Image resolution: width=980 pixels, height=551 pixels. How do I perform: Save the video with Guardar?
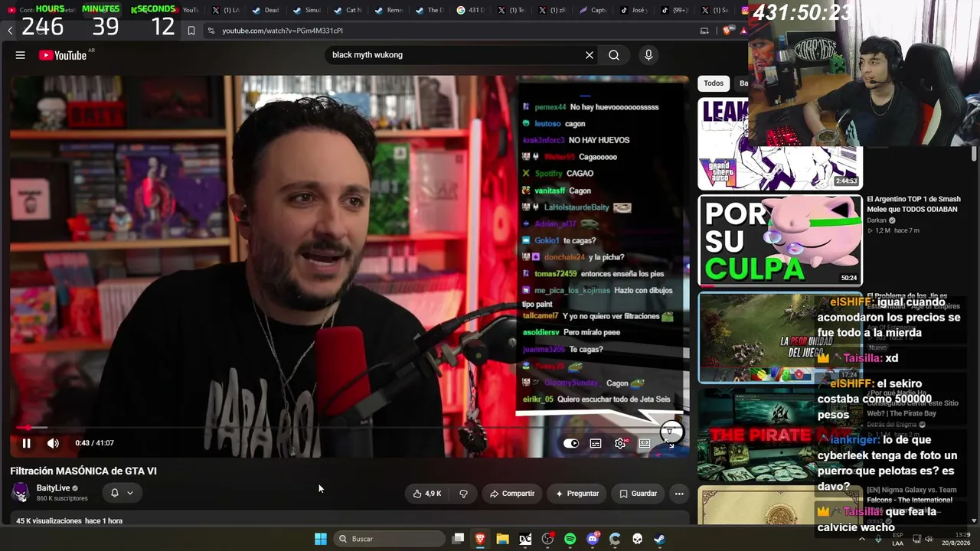[639, 494]
